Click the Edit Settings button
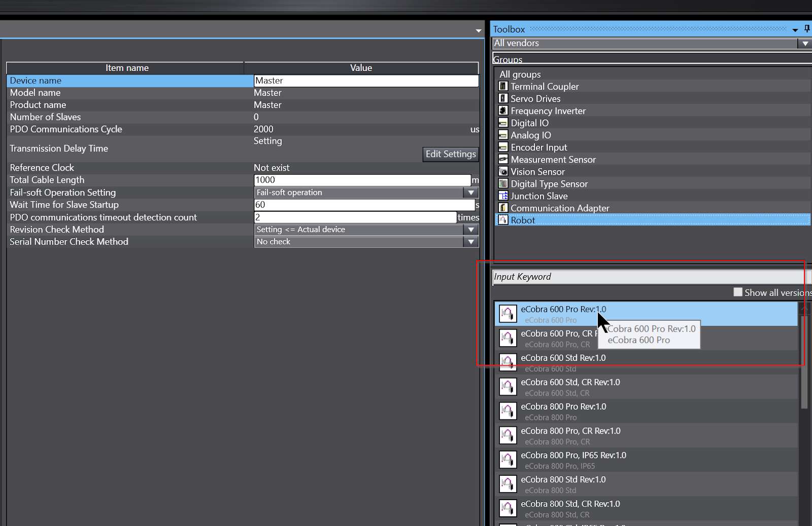The image size is (812, 526). [x=451, y=154]
